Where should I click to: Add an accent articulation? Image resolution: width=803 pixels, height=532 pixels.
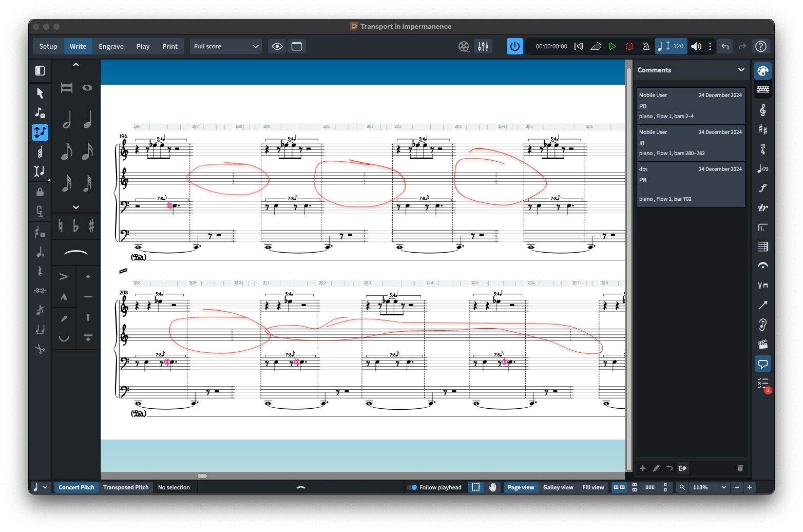[x=64, y=277]
